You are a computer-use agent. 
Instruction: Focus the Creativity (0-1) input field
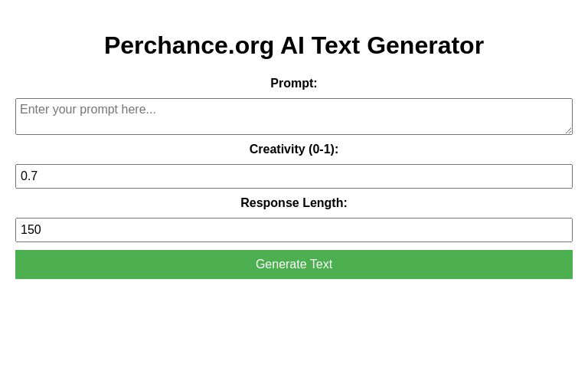294,176
